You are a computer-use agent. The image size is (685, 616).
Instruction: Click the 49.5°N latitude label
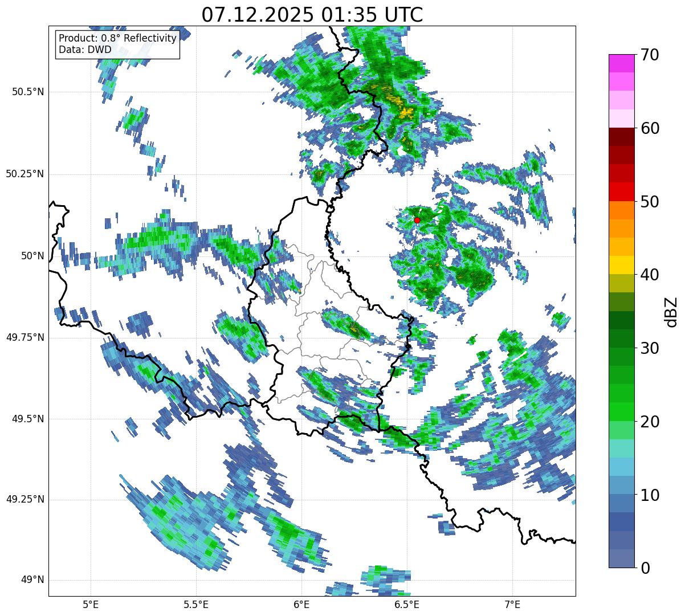tap(28, 419)
